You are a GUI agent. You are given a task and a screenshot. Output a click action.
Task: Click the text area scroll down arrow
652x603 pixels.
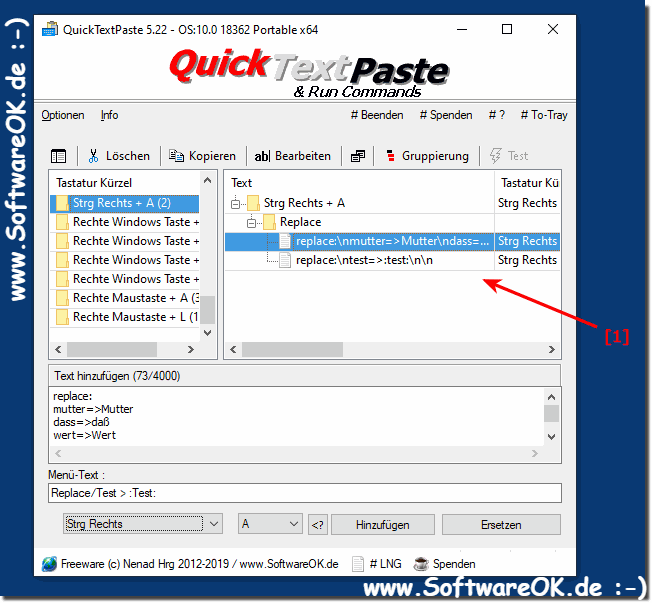(x=551, y=437)
